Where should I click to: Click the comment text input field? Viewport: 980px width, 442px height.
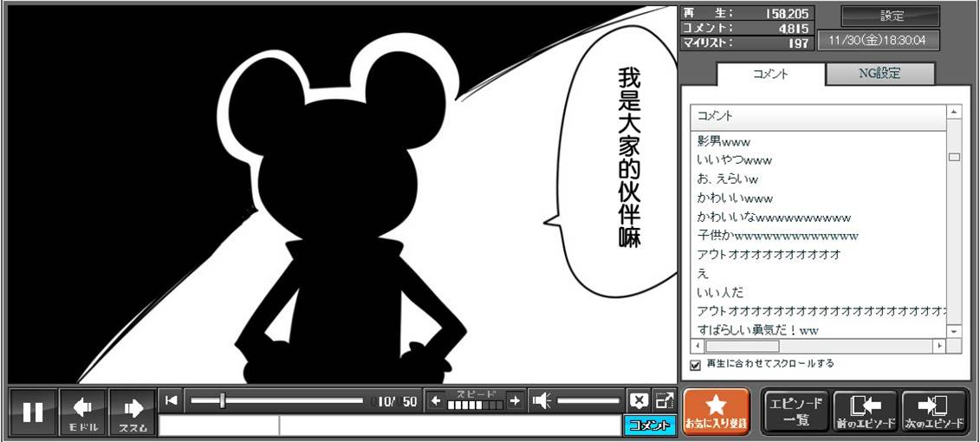tap(449, 426)
